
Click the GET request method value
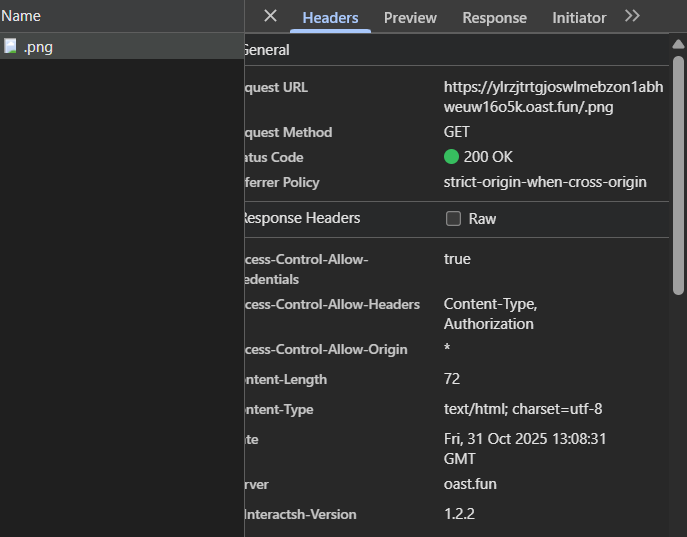pos(457,132)
